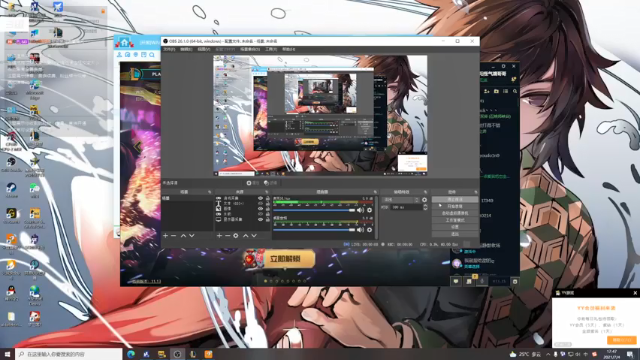Open the scene transition properties gear

pyautogui.click(x=424, y=200)
